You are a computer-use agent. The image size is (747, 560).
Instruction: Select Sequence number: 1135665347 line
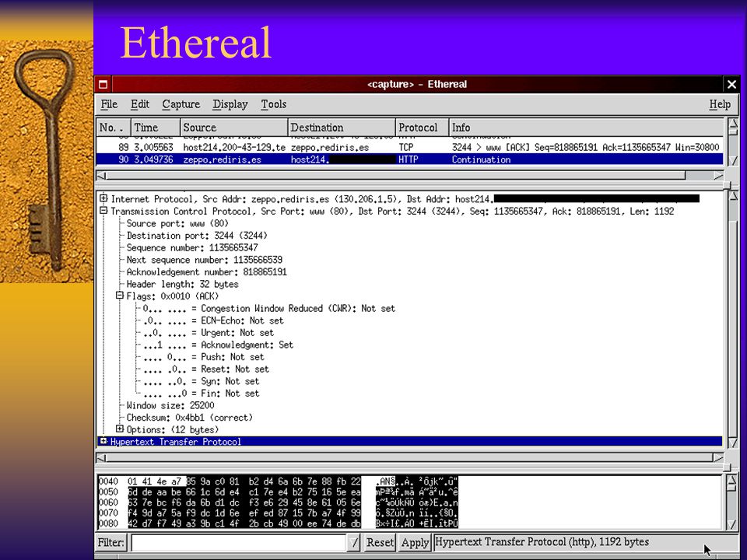coord(192,247)
